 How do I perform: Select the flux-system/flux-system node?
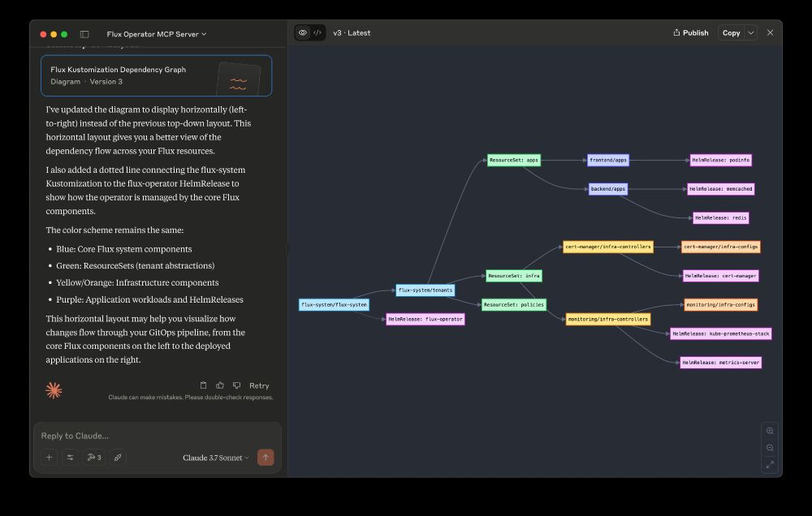334,305
